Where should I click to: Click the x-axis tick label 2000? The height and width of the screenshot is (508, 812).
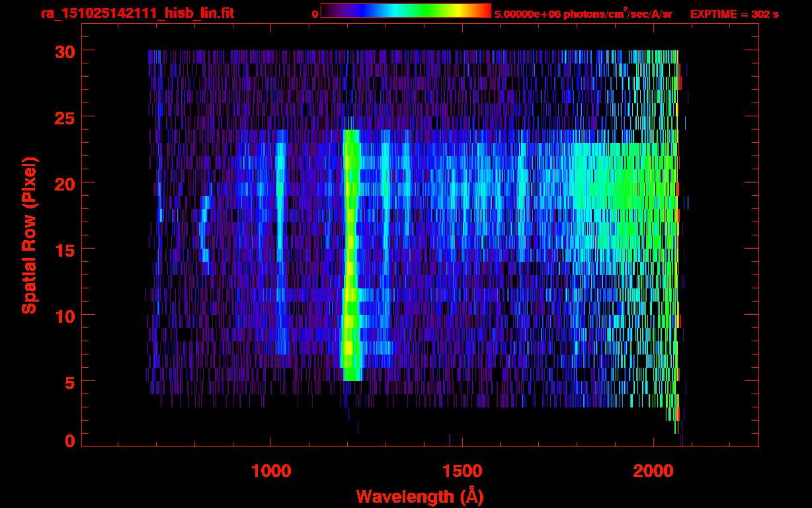point(653,471)
